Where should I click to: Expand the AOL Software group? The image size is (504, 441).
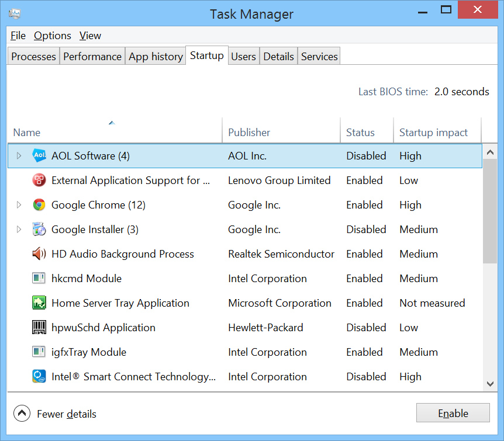pyautogui.click(x=19, y=156)
